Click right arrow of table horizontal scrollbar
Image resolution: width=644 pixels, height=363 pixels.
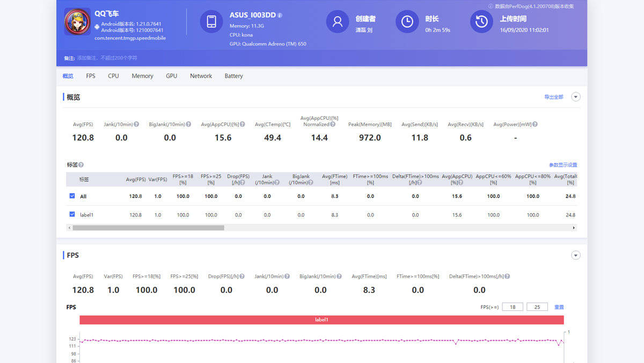574,228
